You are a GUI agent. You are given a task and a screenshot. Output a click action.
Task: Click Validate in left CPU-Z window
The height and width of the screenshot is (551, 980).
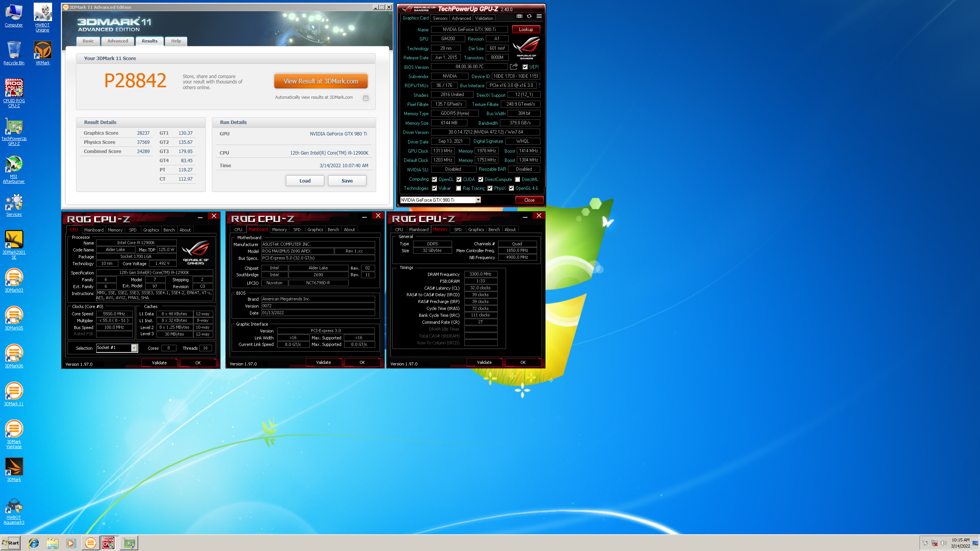pos(159,363)
